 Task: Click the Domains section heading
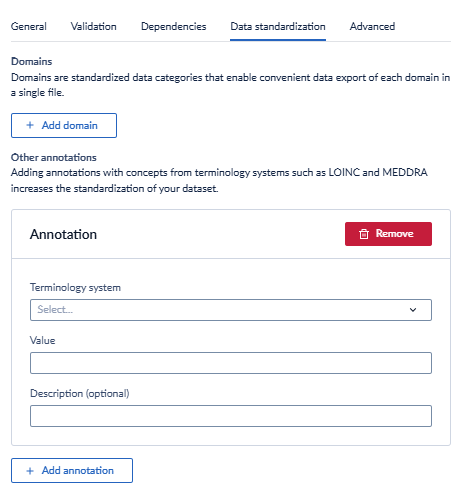32,61
